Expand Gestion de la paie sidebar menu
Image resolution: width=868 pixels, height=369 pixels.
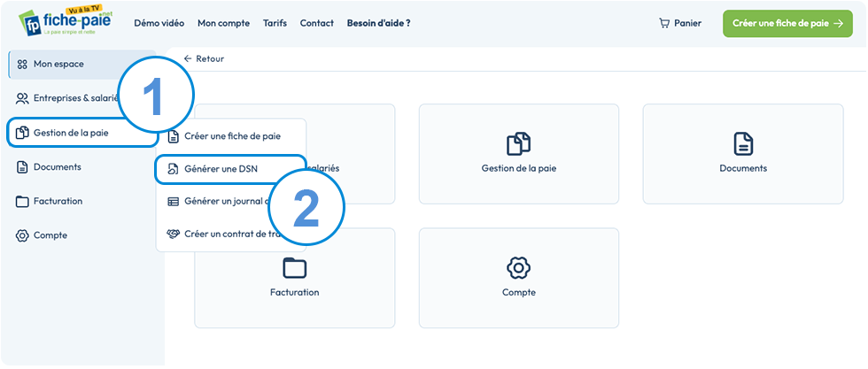click(81, 133)
